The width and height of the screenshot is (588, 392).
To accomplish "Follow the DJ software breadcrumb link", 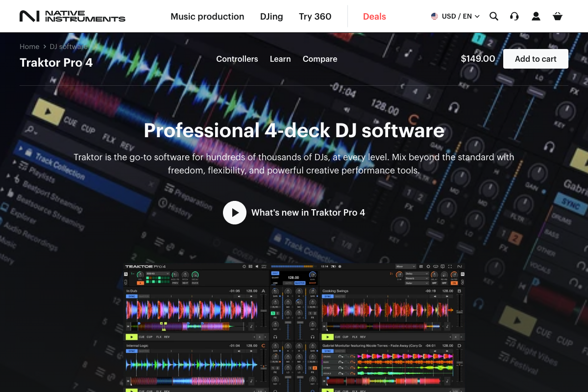I will (69, 47).
